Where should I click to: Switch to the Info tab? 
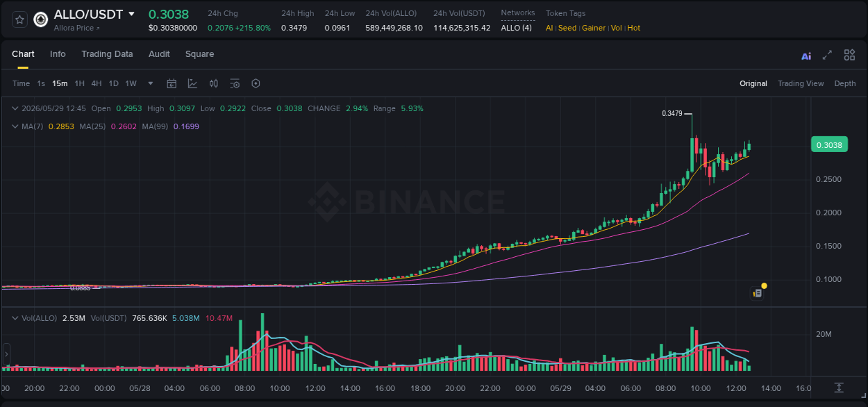point(58,54)
